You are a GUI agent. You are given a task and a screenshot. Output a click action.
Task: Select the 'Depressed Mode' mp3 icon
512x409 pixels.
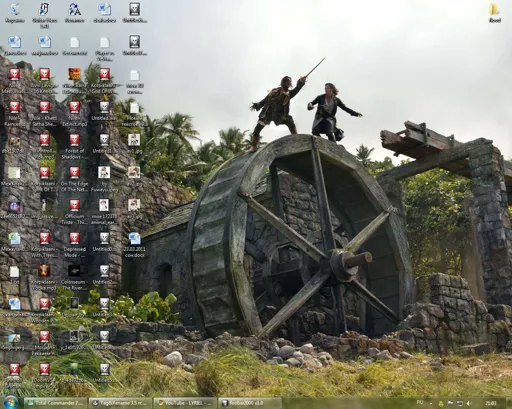click(x=74, y=245)
